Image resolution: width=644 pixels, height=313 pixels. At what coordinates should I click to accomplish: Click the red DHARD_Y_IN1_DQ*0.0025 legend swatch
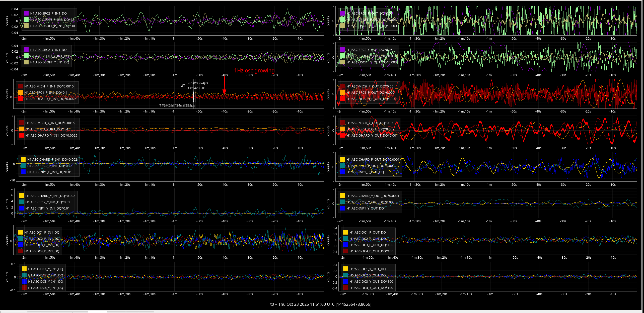coord(21,135)
